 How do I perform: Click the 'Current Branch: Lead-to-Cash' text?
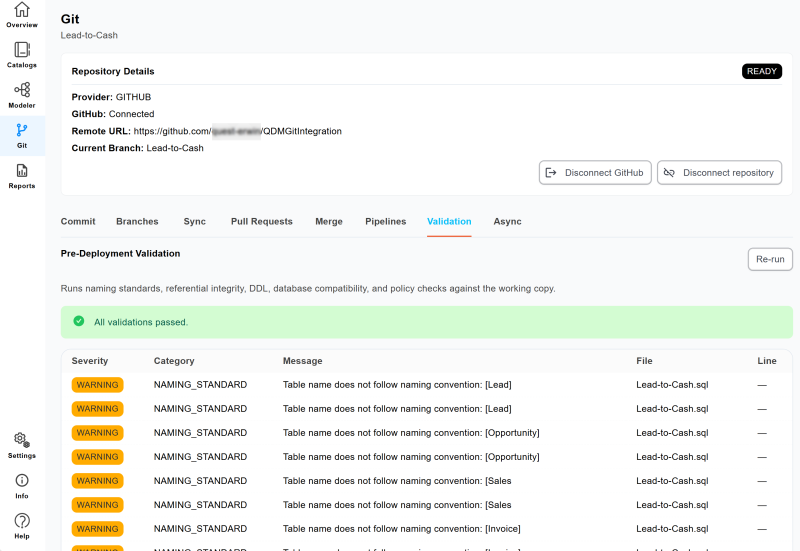click(137, 148)
